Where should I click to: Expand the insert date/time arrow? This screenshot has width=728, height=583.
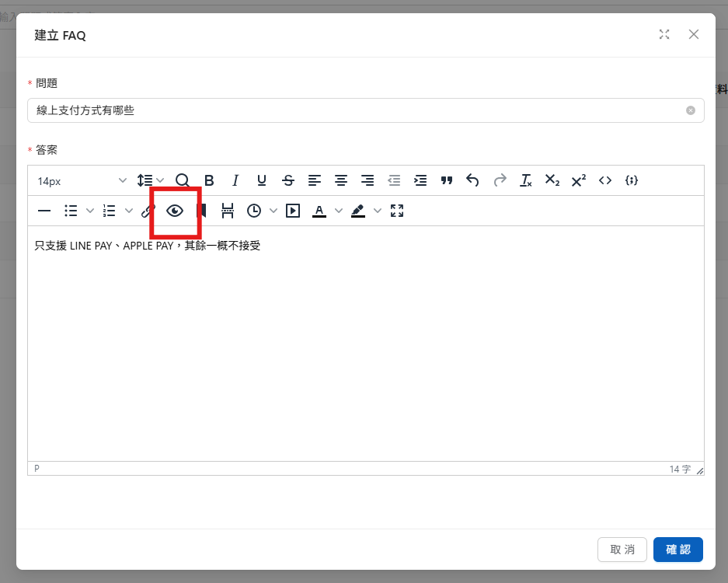point(273,211)
